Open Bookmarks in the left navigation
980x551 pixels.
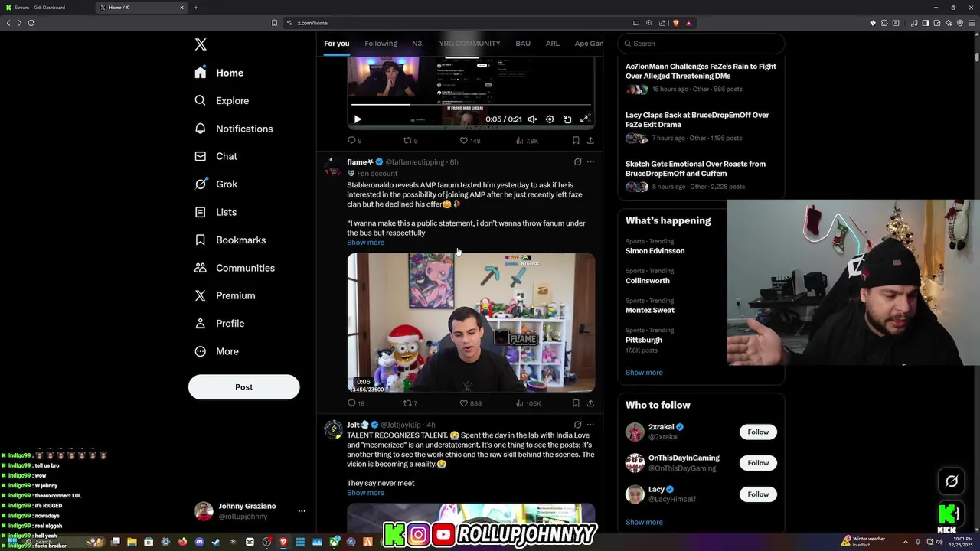coord(230,240)
